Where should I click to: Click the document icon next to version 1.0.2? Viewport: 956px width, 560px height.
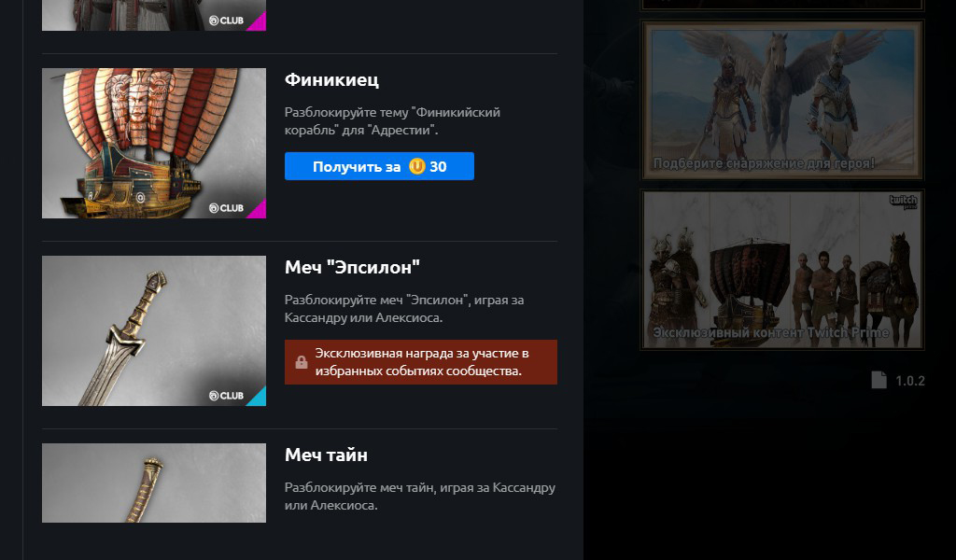[x=879, y=380]
